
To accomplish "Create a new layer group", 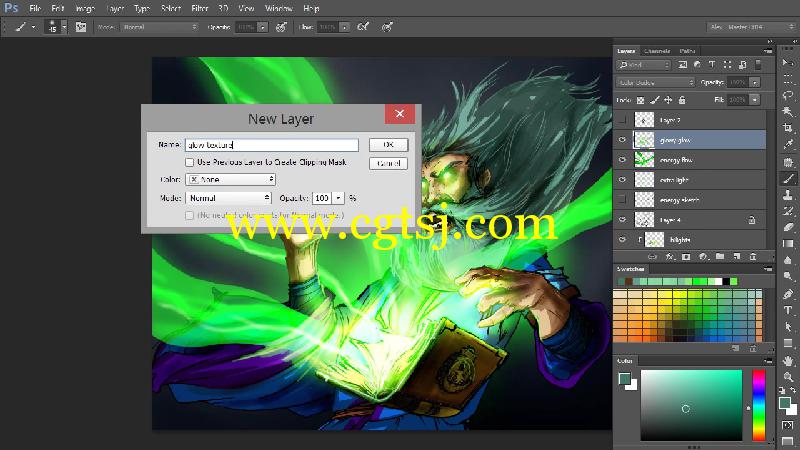I will pos(720,257).
